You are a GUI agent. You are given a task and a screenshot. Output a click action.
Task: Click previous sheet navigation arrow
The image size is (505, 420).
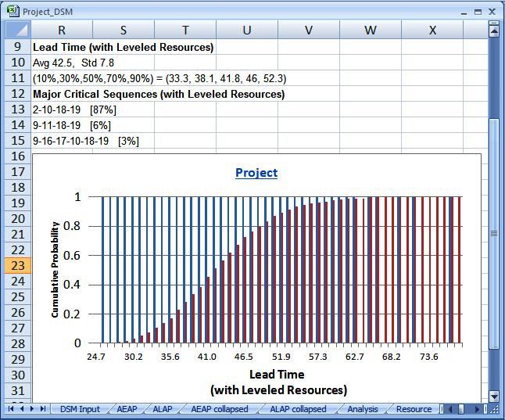point(22,409)
